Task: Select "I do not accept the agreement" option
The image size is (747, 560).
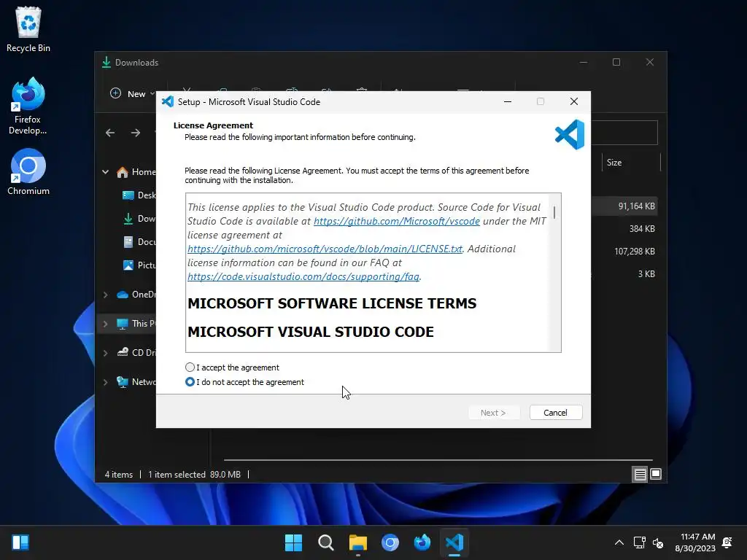Action: click(190, 382)
